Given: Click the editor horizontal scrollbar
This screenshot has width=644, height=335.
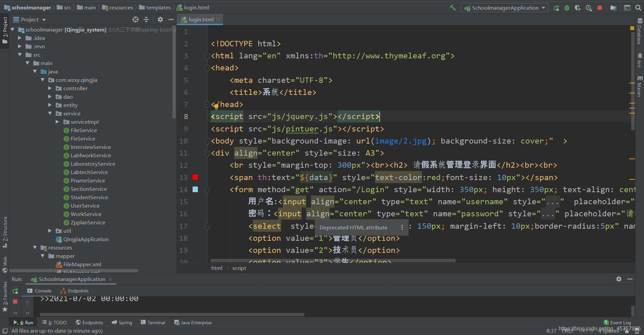Looking at the screenshot, I should click(333, 261).
